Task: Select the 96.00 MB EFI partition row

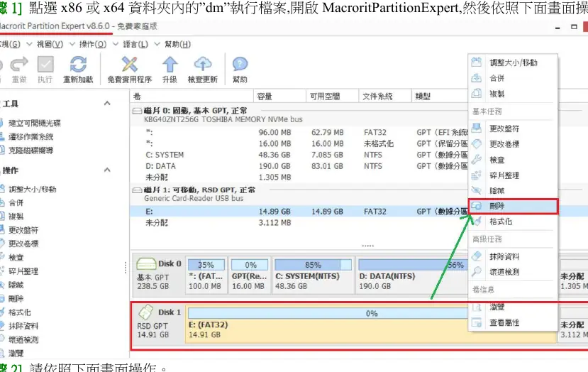Action: [x=299, y=133]
